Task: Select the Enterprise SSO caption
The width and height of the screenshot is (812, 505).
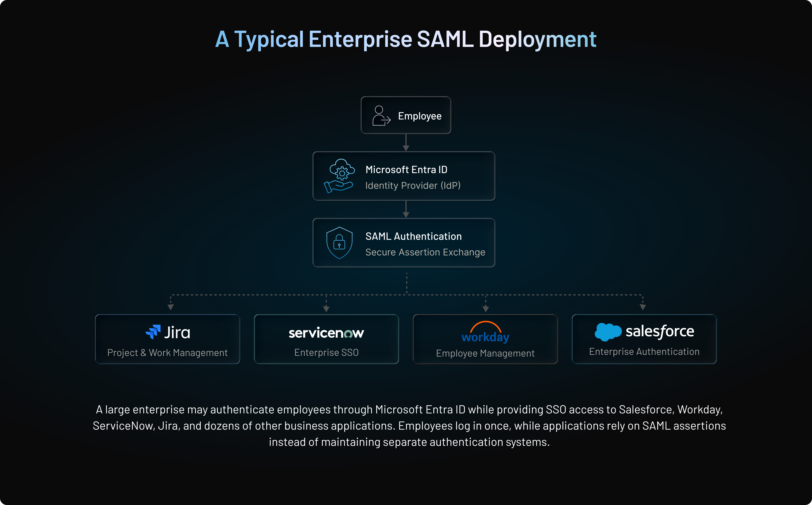Action: tap(326, 353)
